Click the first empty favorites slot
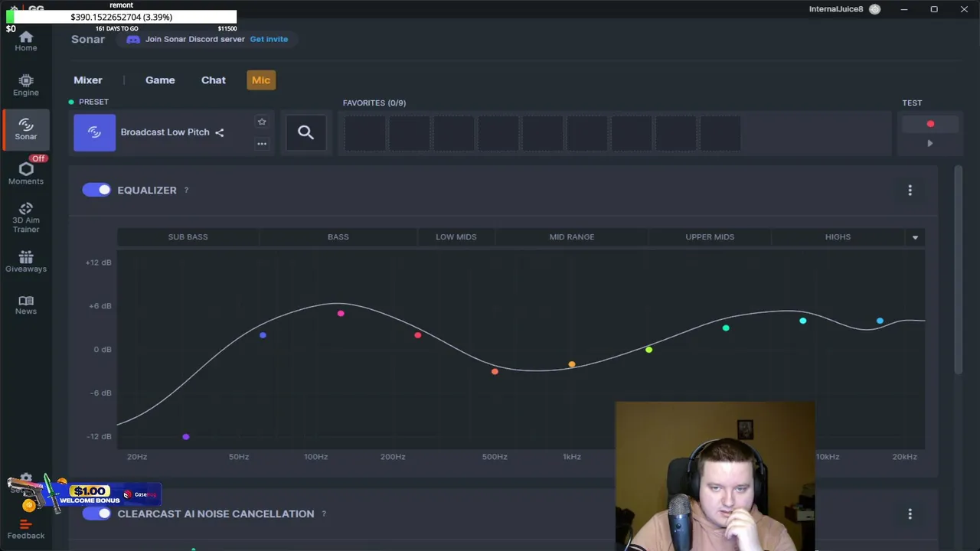The height and width of the screenshot is (551, 980). click(364, 133)
